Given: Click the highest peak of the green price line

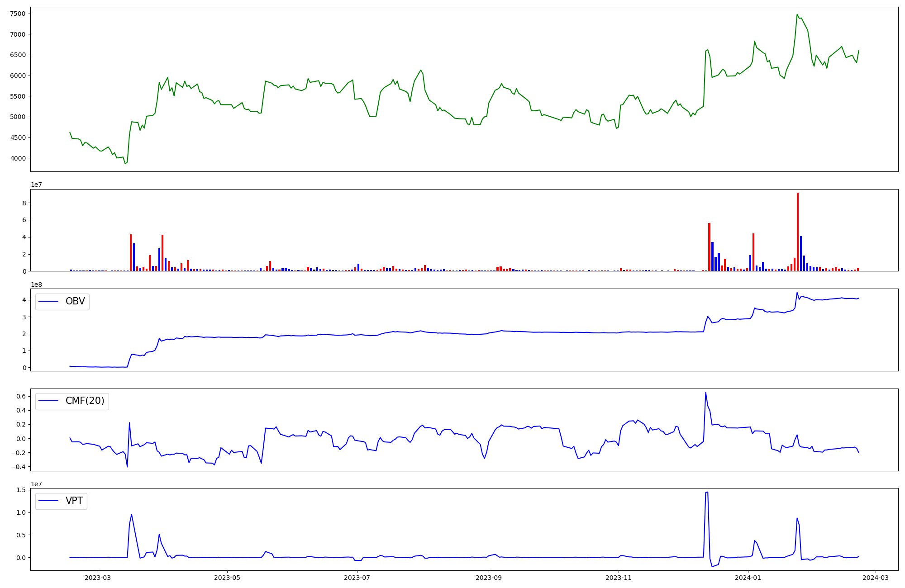Looking at the screenshot, I should [797, 14].
